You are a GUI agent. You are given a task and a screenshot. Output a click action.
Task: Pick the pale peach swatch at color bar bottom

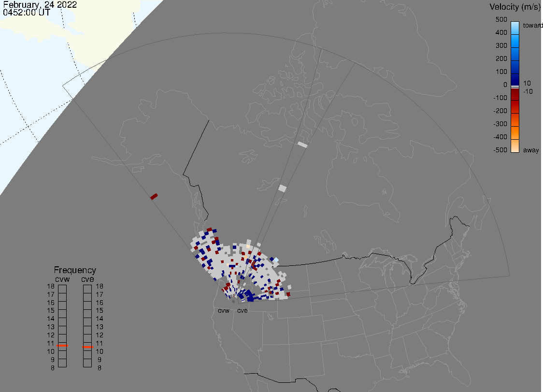pos(515,146)
